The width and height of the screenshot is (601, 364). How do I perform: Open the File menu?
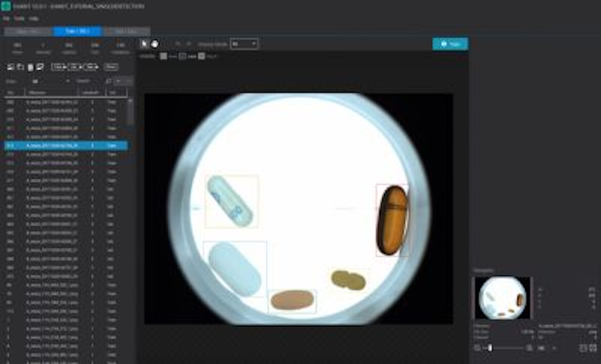(6, 18)
